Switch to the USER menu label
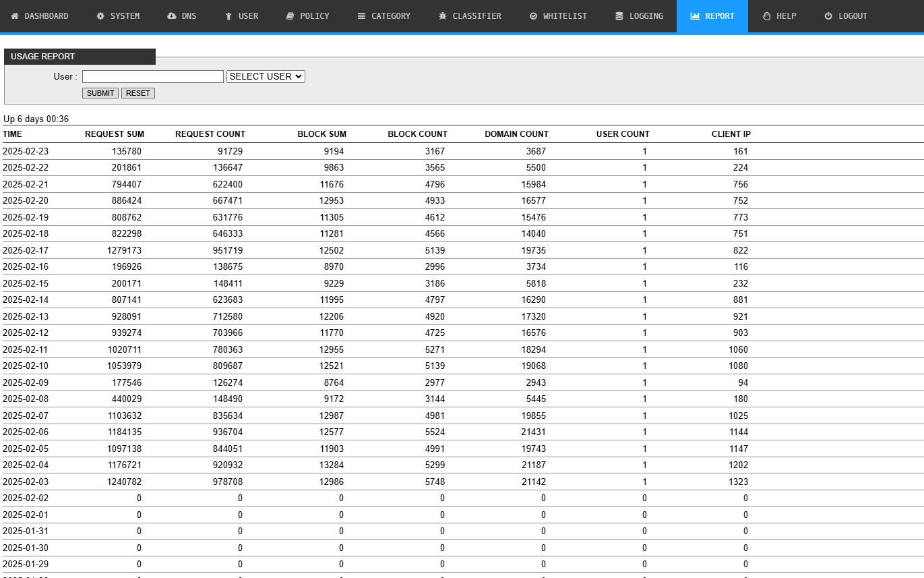 [x=248, y=16]
